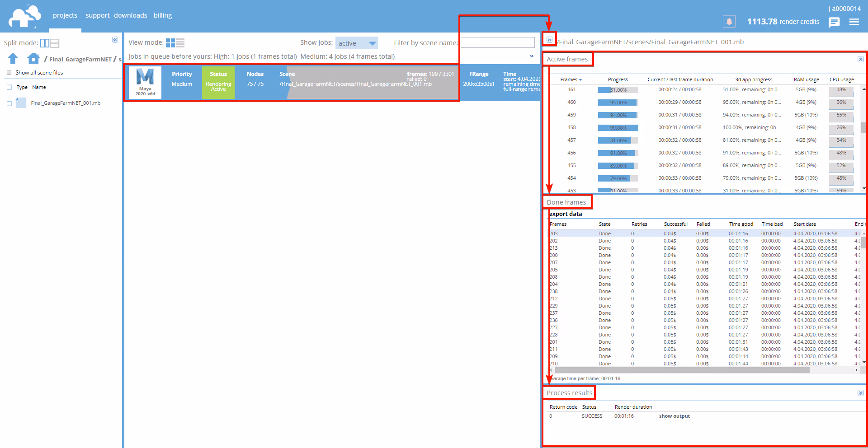Image resolution: width=868 pixels, height=448 pixels.
Task: Collapse the right job details panel
Action: click(x=549, y=40)
